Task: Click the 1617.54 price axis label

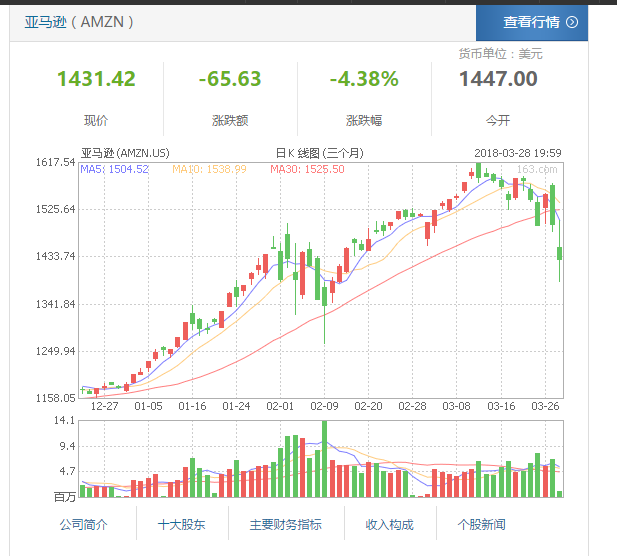Action: [55, 162]
